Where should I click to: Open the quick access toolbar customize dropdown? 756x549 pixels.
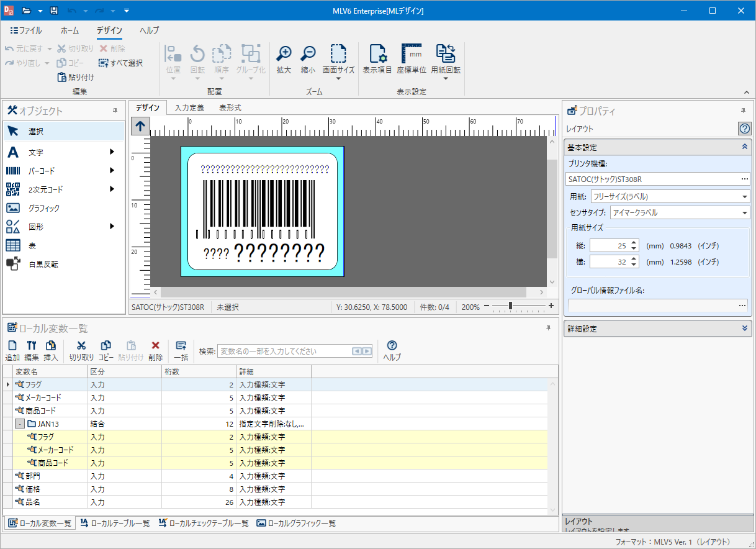[127, 11]
